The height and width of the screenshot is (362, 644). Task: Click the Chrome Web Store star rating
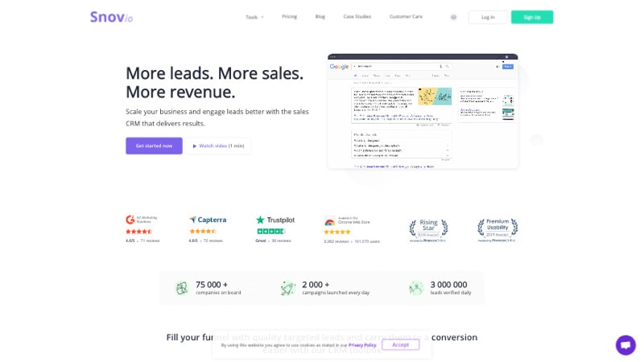coord(337,232)
